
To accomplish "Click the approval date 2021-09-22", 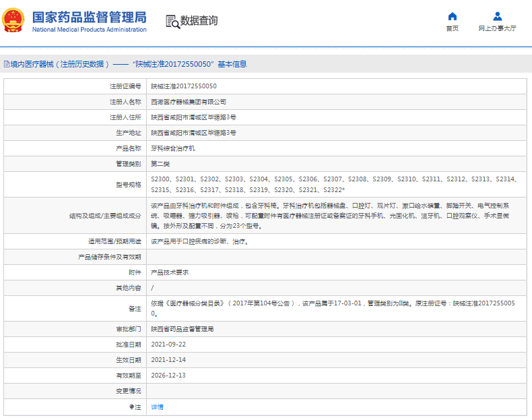I will (x=168, y=344).
